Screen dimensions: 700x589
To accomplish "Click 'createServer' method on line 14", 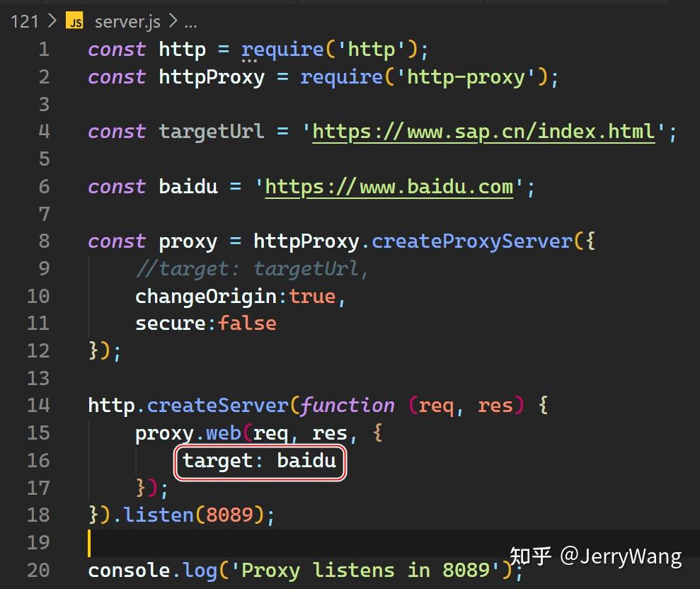I will [218, 406].
